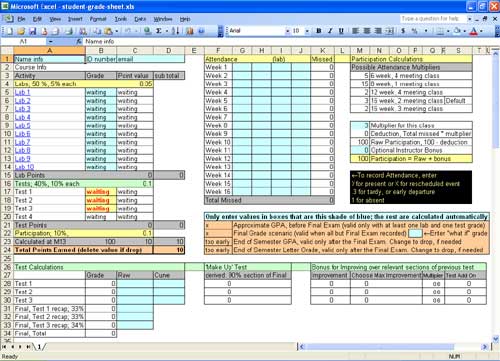Click the Permission icon in toolbar

pyautogui.click(x=44, y=31)
